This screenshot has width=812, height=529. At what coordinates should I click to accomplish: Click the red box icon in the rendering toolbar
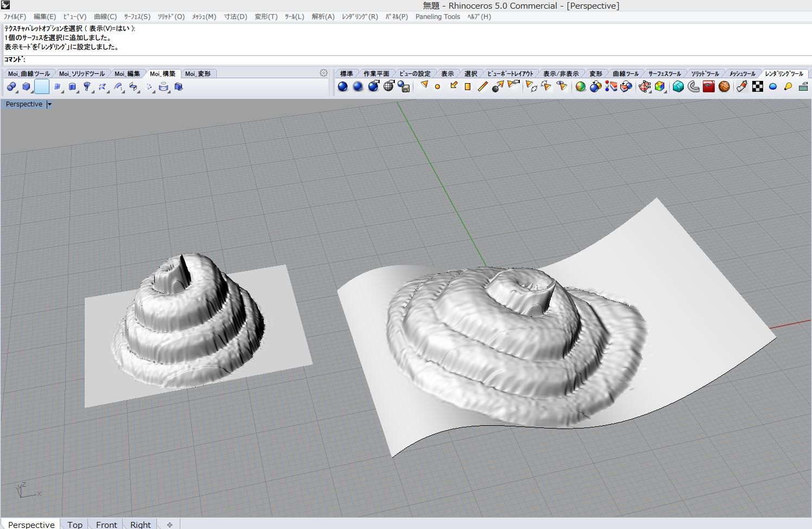[709, 86]
